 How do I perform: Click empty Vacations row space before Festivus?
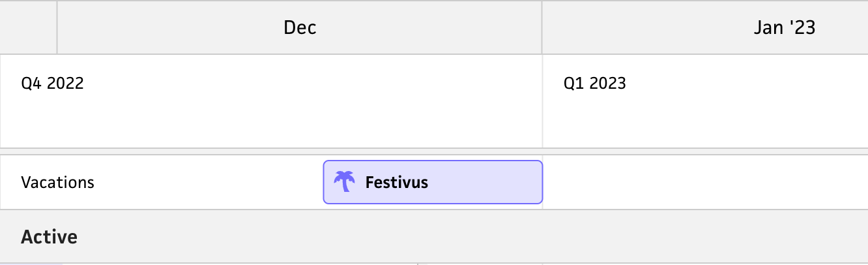(209, 182)
